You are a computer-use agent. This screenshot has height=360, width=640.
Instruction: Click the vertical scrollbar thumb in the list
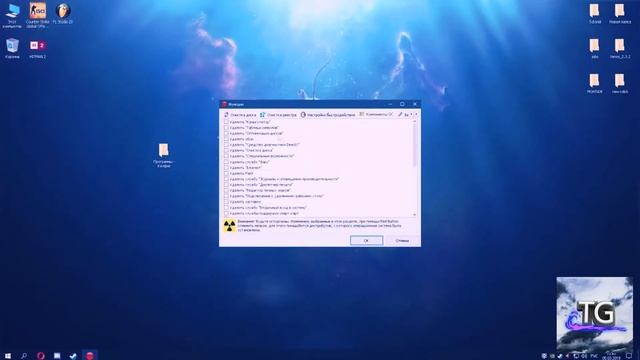[x=415, y=145]
